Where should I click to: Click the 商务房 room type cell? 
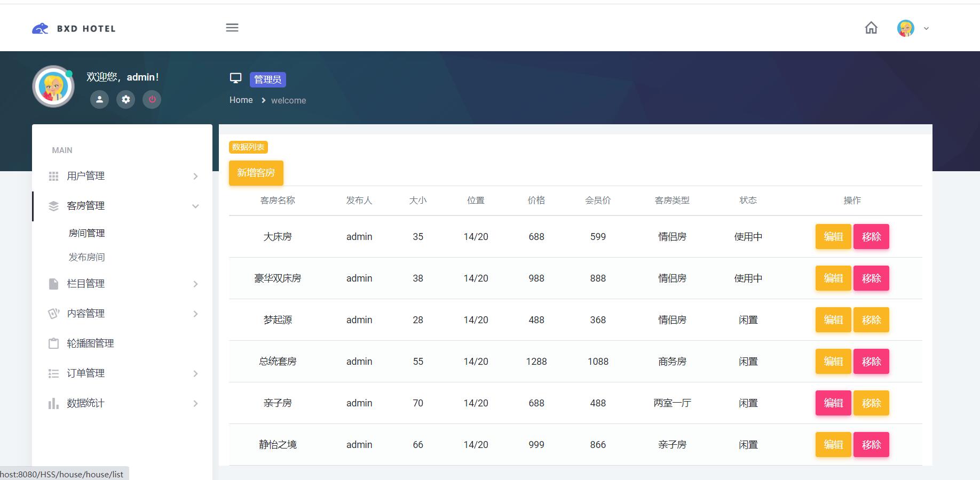tap(672, 362)
